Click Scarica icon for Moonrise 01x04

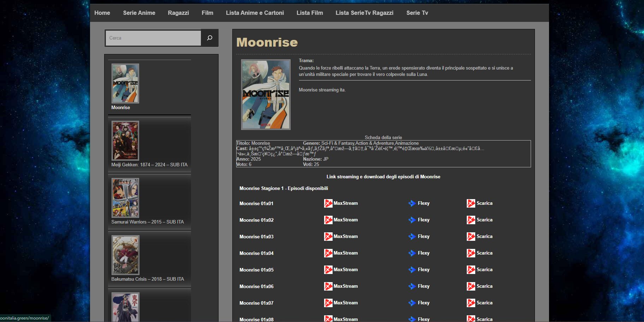pyautogui.click(x=471, y=253)
